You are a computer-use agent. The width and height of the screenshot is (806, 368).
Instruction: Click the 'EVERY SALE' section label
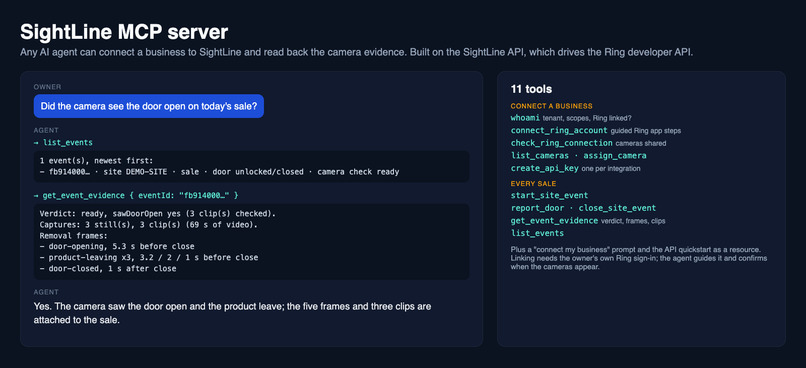click(x=533, y=183)
